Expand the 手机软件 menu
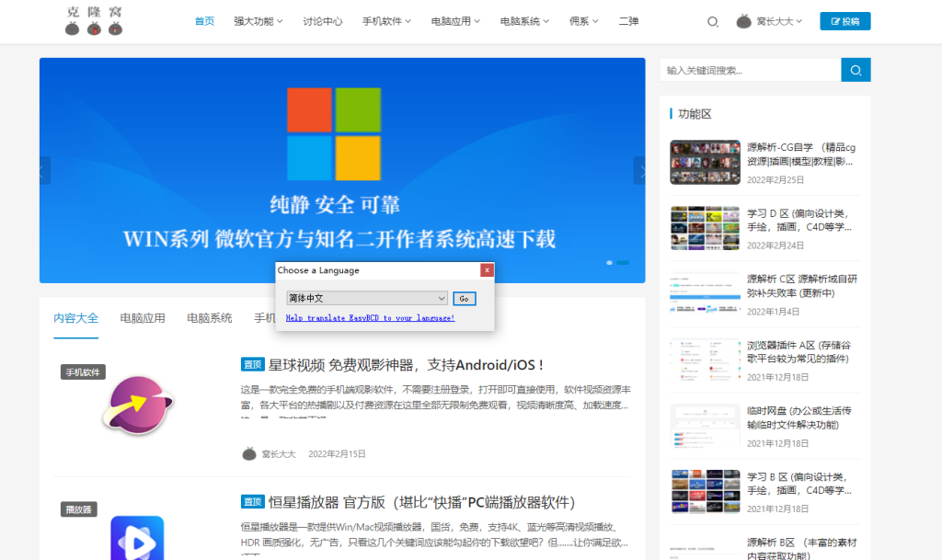The height and width of the screenshot is (560, 942). 386,21
